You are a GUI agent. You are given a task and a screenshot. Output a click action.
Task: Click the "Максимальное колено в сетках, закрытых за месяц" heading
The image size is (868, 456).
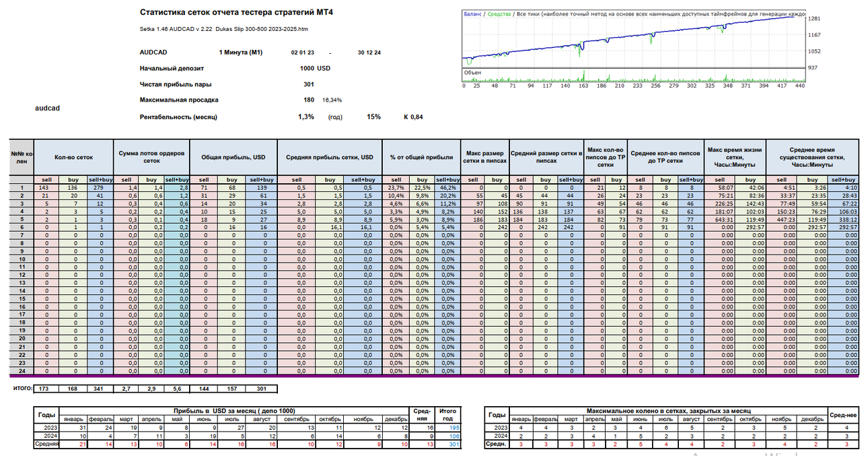[669, 410]
